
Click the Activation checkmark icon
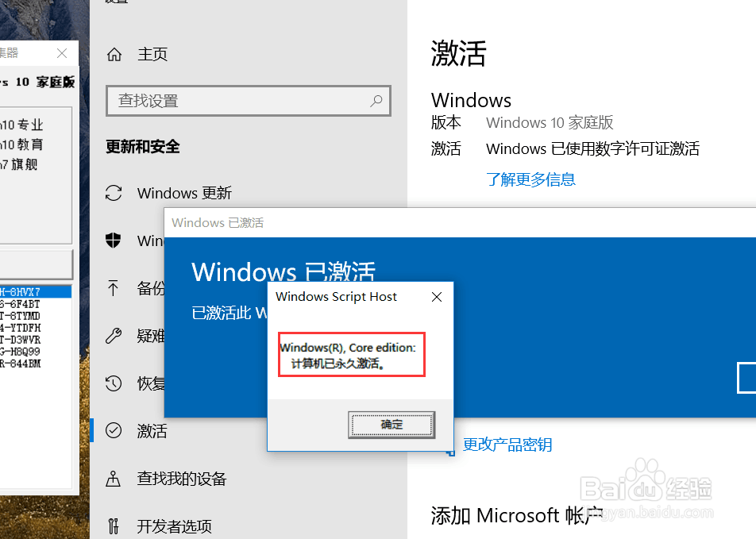tap(114, 430)
